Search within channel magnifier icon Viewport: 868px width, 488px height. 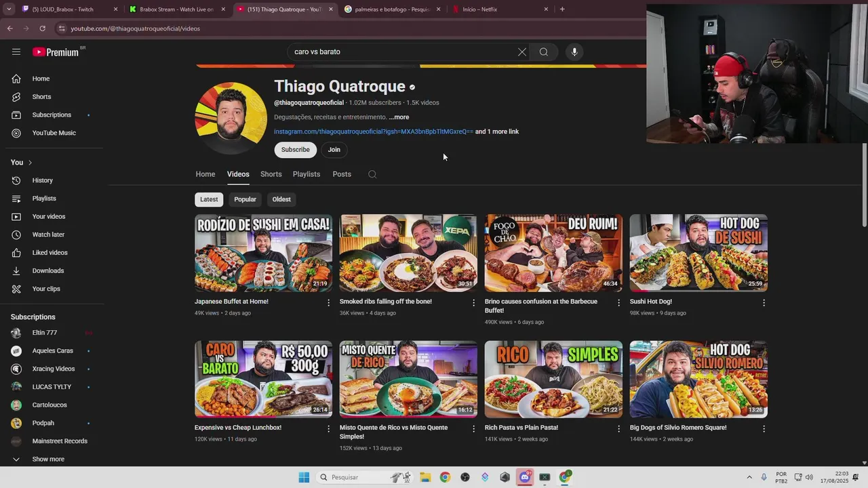[x=372, y=174]
